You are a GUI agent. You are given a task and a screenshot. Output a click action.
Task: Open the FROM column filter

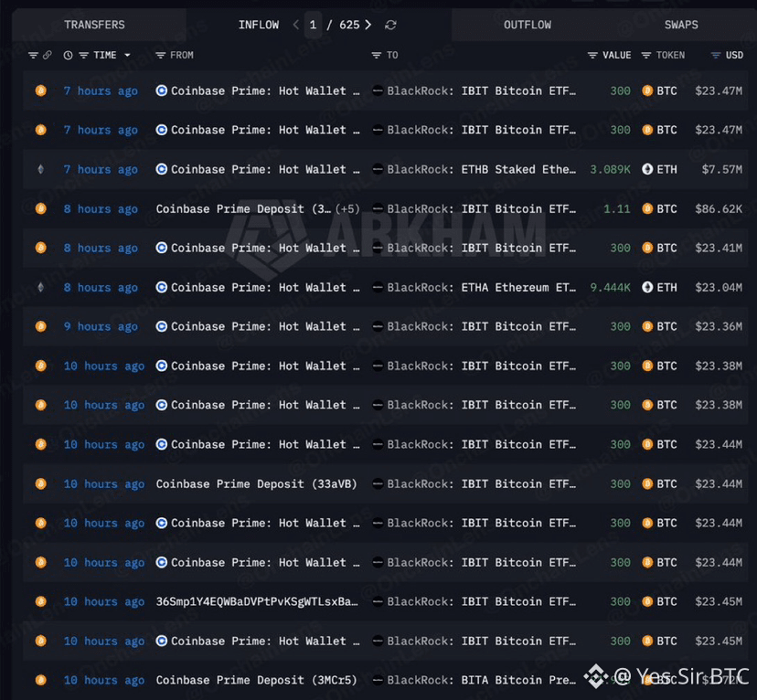coord(161,56)
